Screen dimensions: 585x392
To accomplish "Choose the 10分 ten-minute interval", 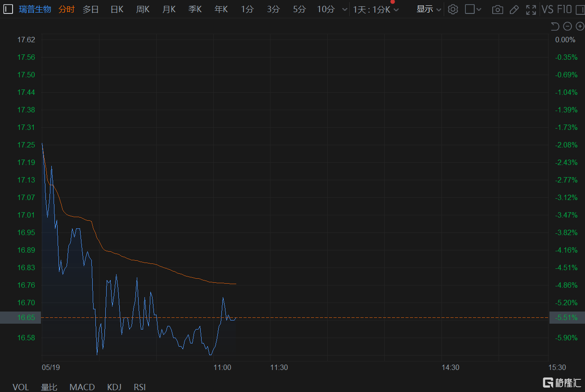I will point(326,9).
